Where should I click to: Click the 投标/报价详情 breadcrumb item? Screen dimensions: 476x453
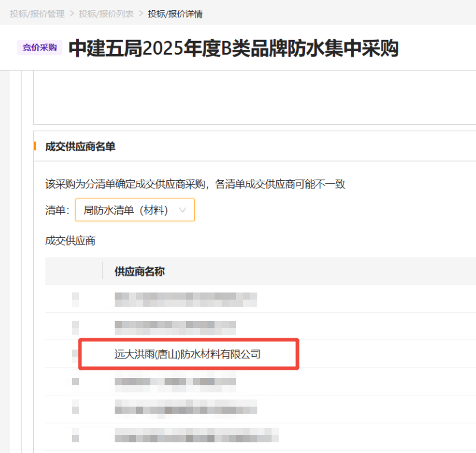(175, 14)
